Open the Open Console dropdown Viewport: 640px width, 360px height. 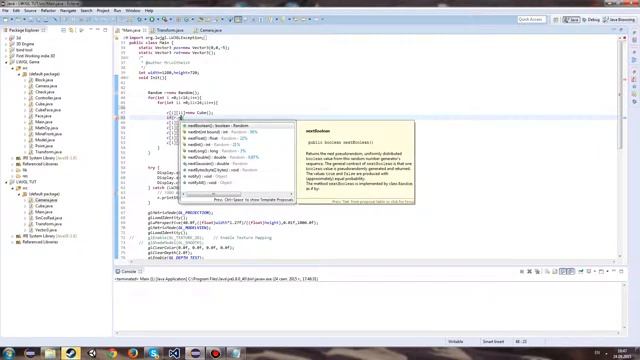click(607, 271)
